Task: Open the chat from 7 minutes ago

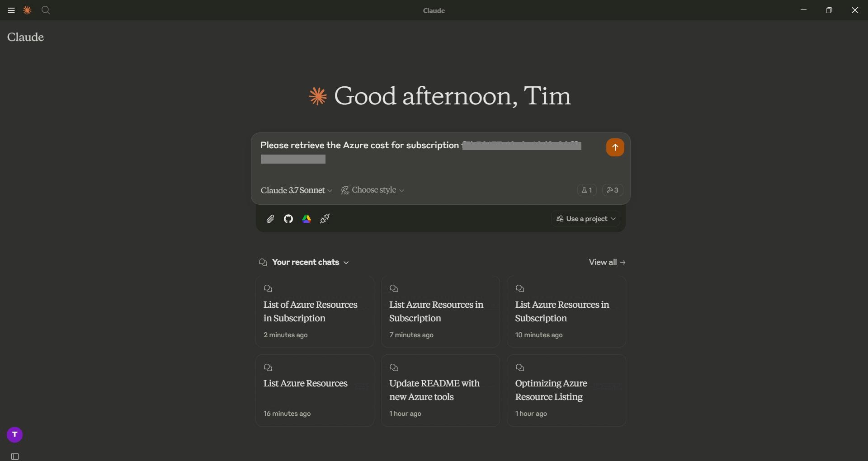Action: tap(440, 311)
